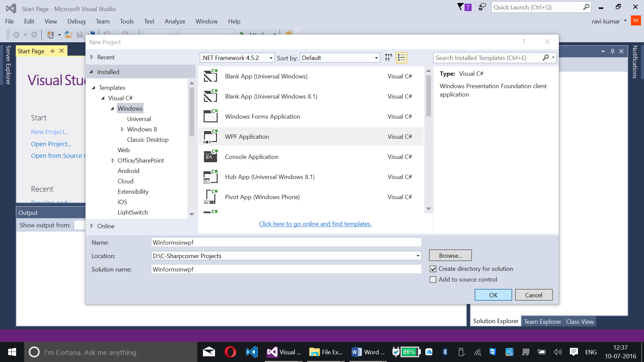This screenshot has height=362, width=644.
Task: Open New Project dialog help question mark
Action: [x=524, y=42]
